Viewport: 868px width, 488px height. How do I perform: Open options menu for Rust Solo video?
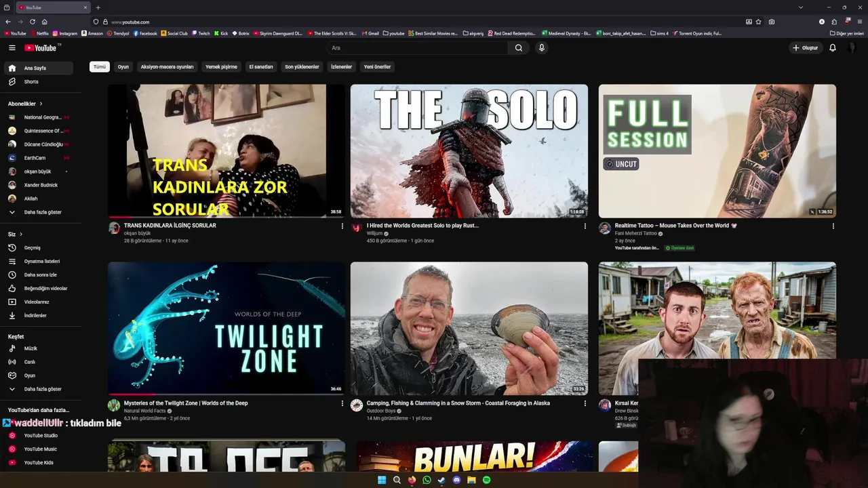tap(585, 226)
